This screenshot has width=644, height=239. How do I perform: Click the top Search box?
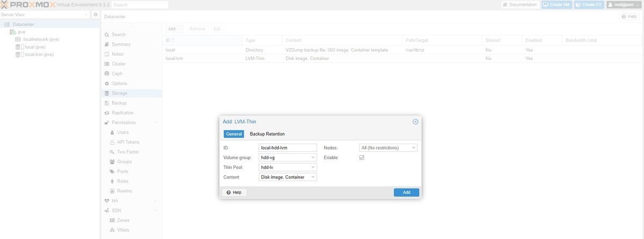140,5
